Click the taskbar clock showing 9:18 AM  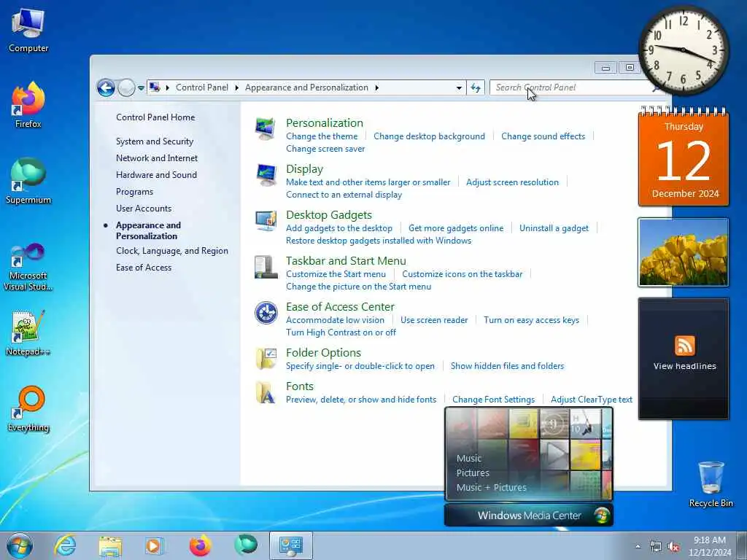point(709,546)
